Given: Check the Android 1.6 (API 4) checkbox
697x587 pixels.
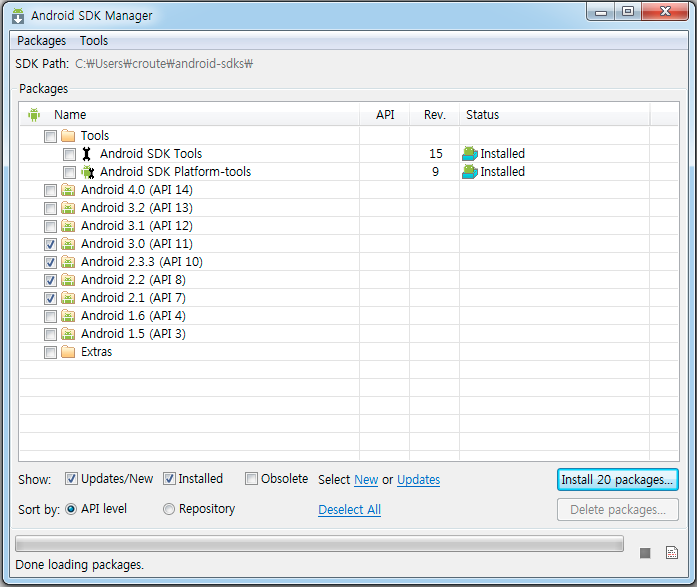Looking at the screenshot, I should pyautogui.click(x=50, y=316).
